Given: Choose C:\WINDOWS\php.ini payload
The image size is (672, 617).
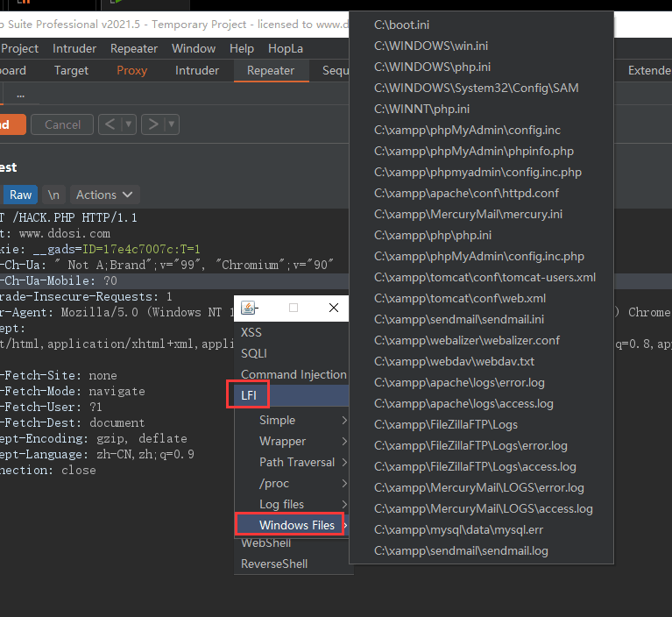Looking at the screenshot, I should pos(481,67).
